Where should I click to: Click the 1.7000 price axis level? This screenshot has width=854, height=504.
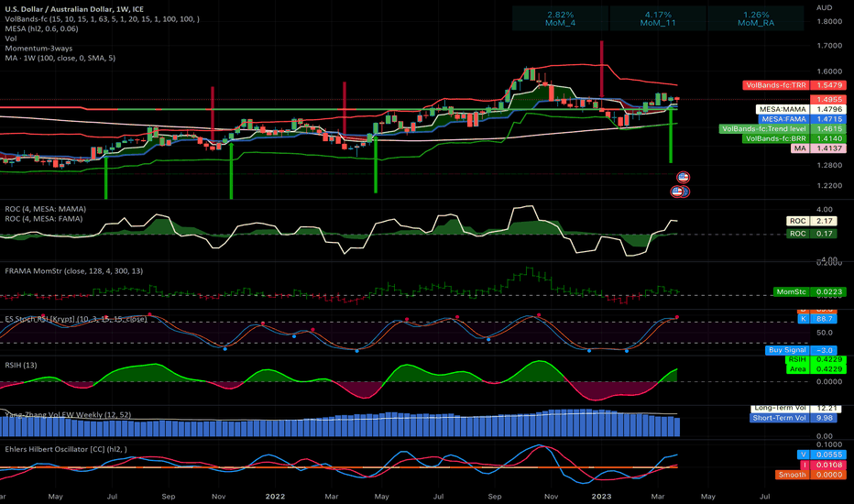coord(829,46)
